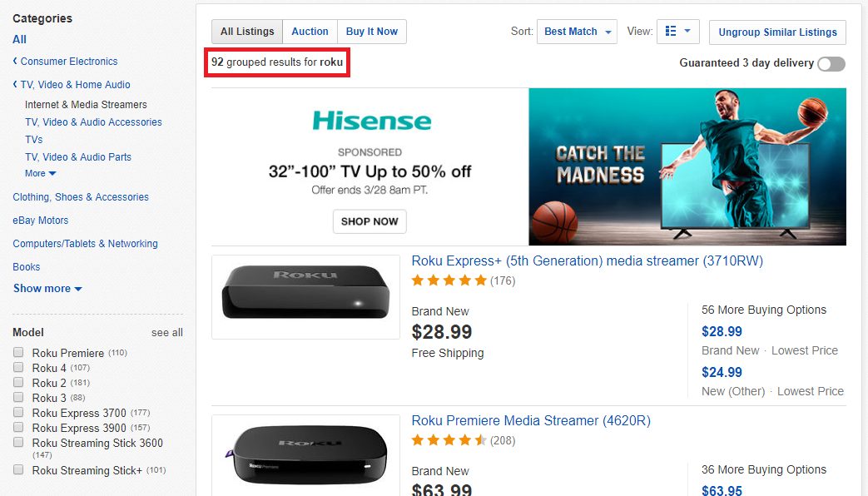Expand the More subcategories list

pyautogui.click(x=41, y=173)
